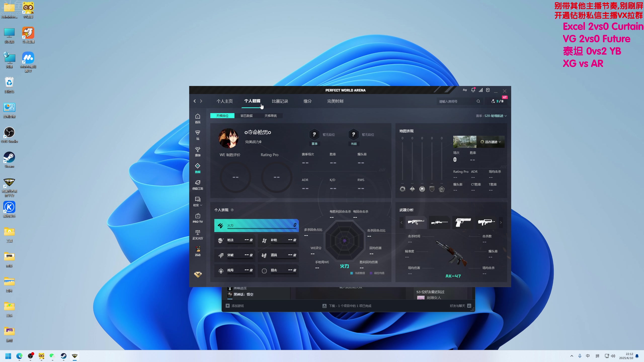Click 添加游戏 in the Steam window
This screenshot has height=362, width=644.
coord(235,306)
